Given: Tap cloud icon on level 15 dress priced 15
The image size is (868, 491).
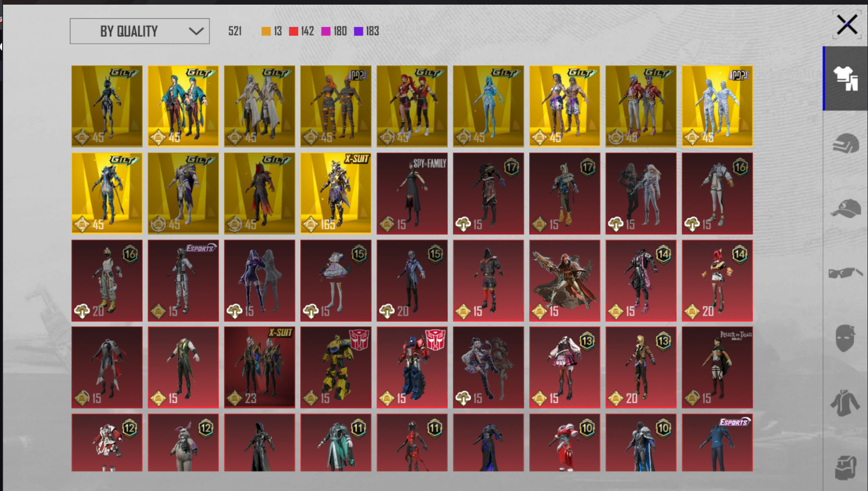Looking at the screenshot, I should pyautogui.click(x=311, y=311).
